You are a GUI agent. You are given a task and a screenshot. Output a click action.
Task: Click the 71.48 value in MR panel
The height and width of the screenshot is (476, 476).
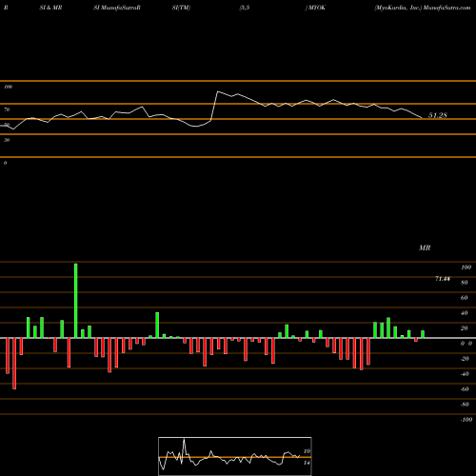point(443,279)
